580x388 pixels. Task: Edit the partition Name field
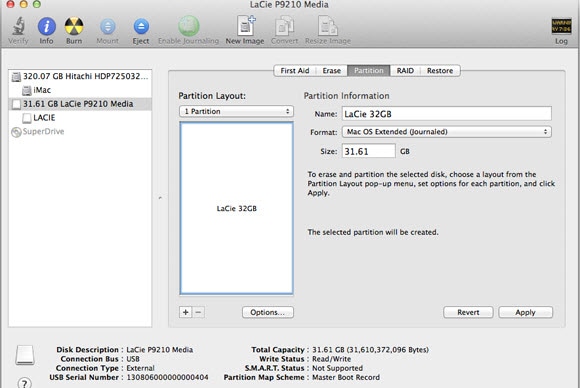coord(446,114)
